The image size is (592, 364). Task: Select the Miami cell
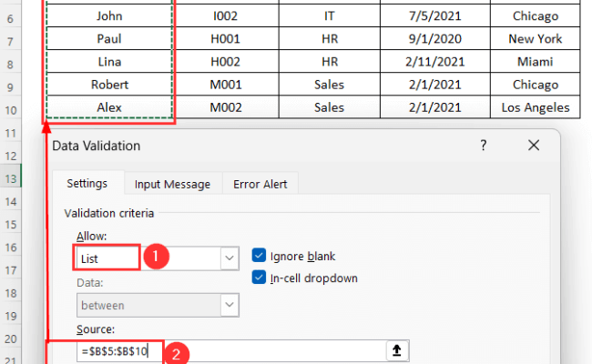536,62
